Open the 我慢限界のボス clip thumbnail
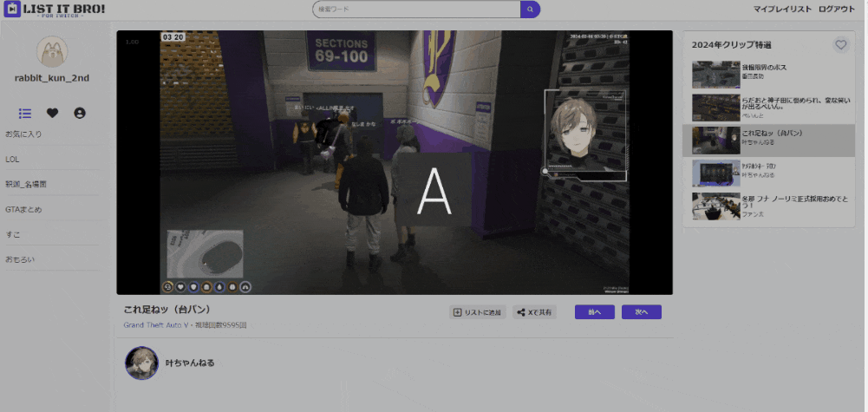 click(x=715, y=75)
